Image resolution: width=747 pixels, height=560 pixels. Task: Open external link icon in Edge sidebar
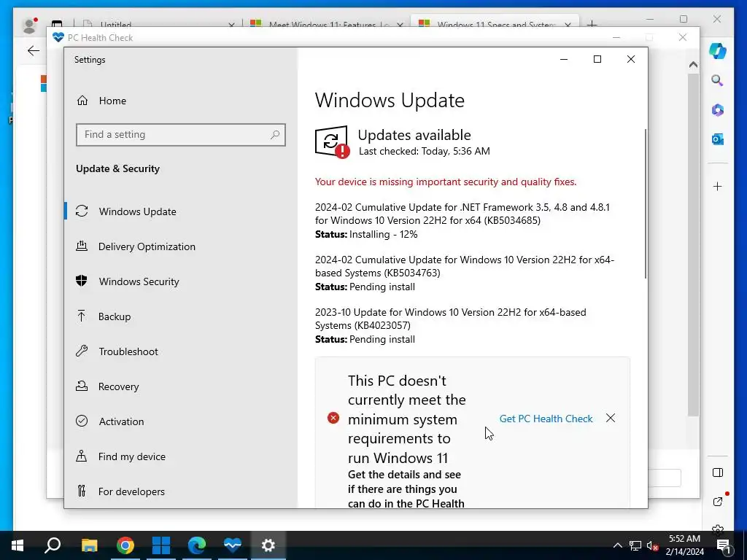(x=718, y=501)
